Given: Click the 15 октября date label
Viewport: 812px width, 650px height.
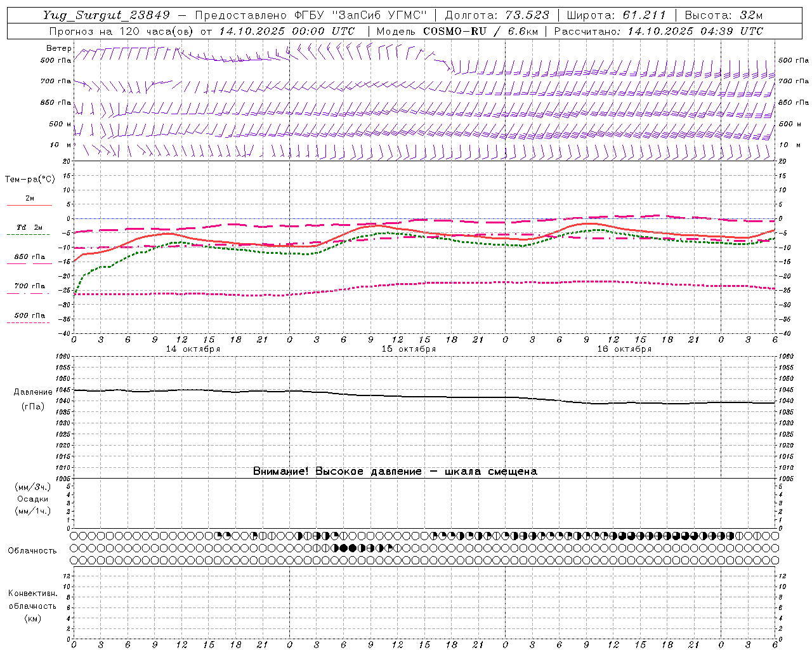Looking at the screenshot, I should [x=409, y=349].
